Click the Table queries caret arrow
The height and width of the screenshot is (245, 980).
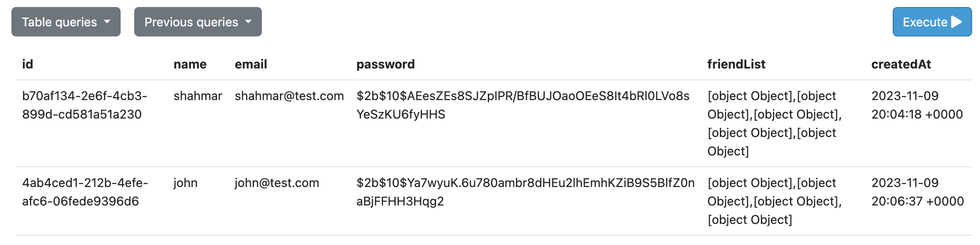click(107, 22)
